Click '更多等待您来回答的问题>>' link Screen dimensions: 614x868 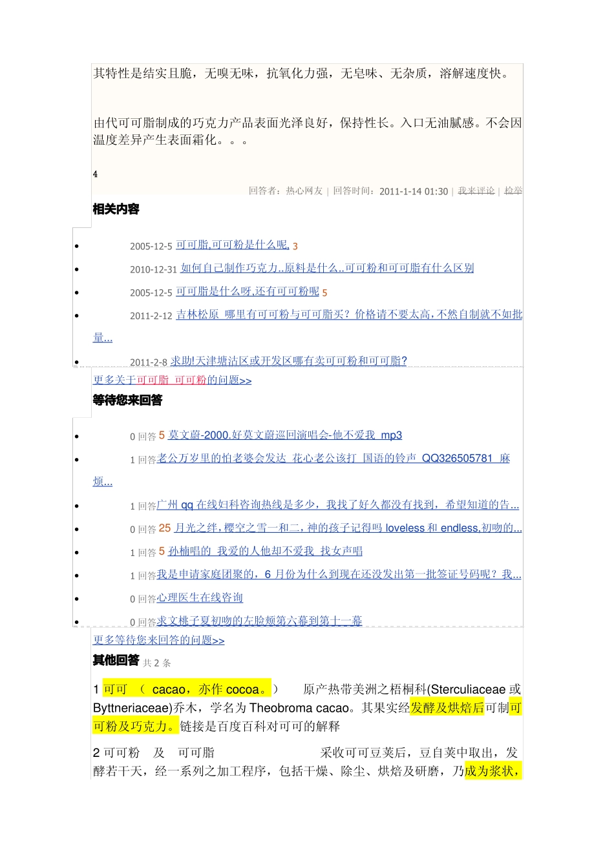pyautogui.click(x=159, y=641)
